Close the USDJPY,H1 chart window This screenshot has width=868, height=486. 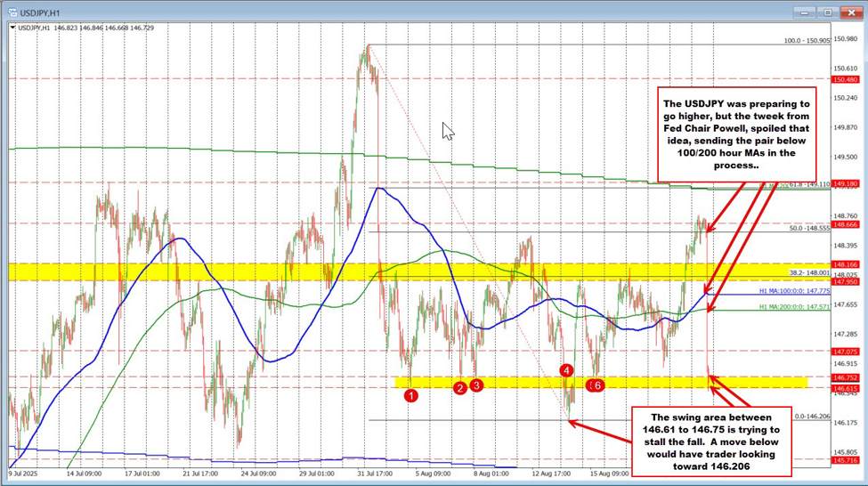tap(850, 12)
